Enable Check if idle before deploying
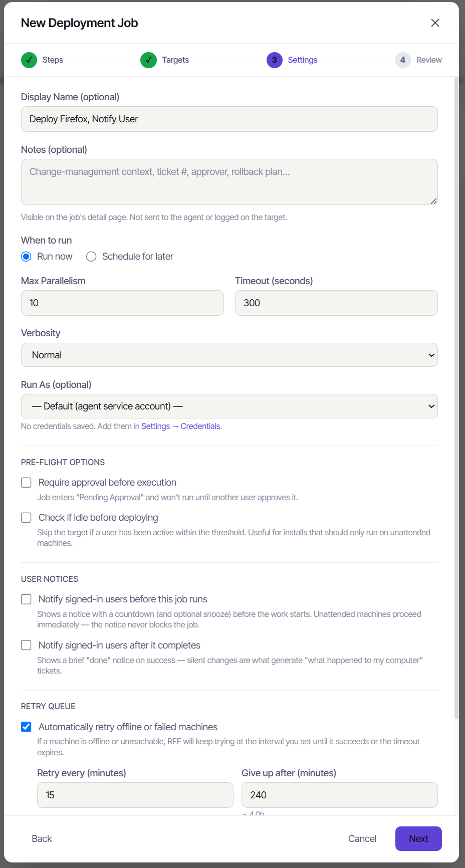The image size is (465, 868). pyautogui.click(x=26, y=518)
